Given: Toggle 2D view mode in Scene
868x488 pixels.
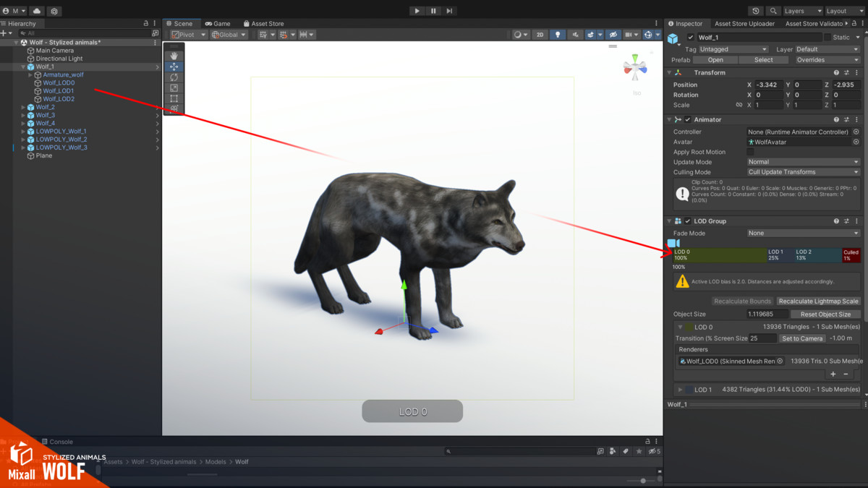Looking at the screenshot, I should (x=540, y=35).
